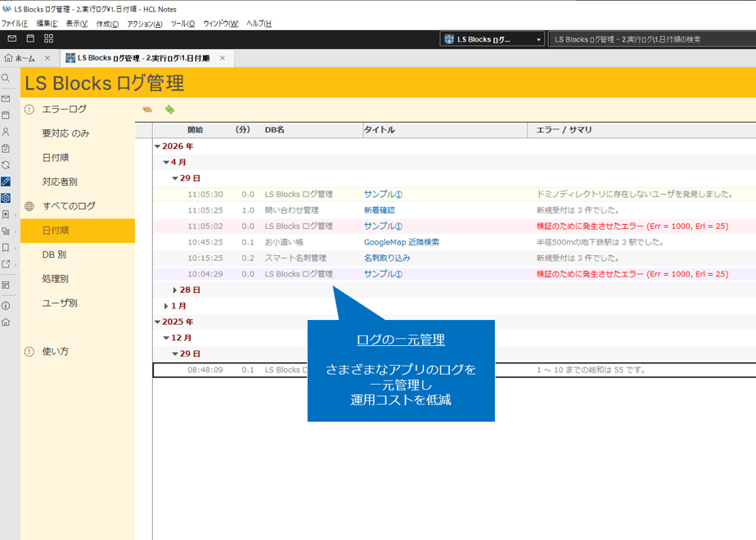Open ユーザ別 view in navigation

pos(59,303)
